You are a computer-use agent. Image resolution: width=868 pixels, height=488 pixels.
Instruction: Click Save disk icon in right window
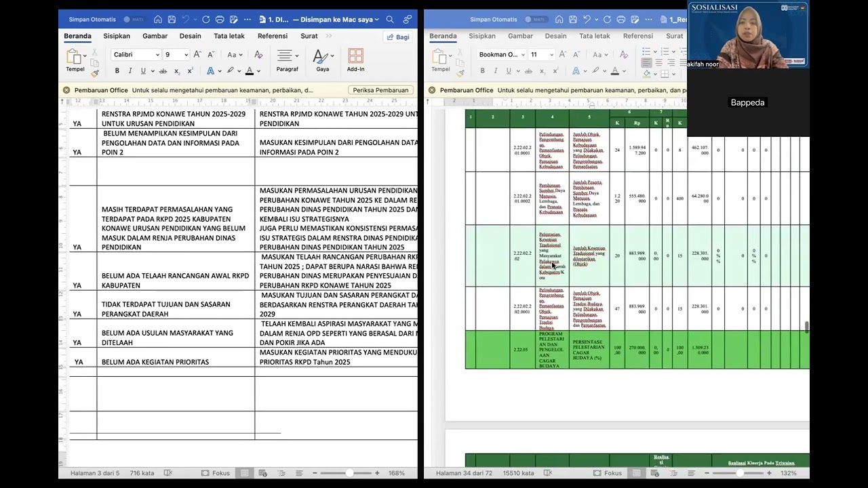573,20
